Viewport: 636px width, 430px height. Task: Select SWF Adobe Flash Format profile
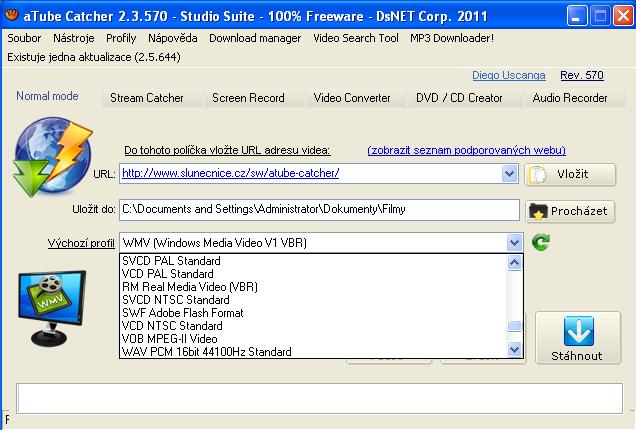pyautogui.click(x=314, y=313)
